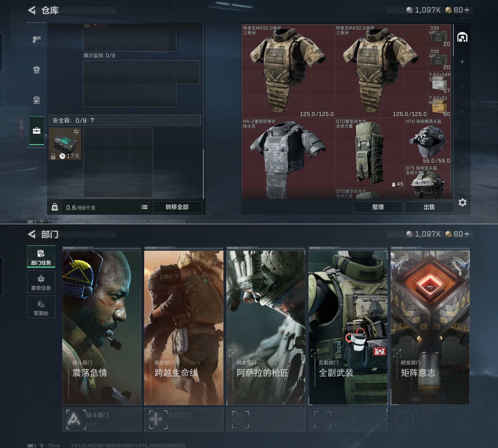Click the swap arrows on the safe box
Image resolution: width=498 pixels, height=448 pixels.
(x=76, y=132)
